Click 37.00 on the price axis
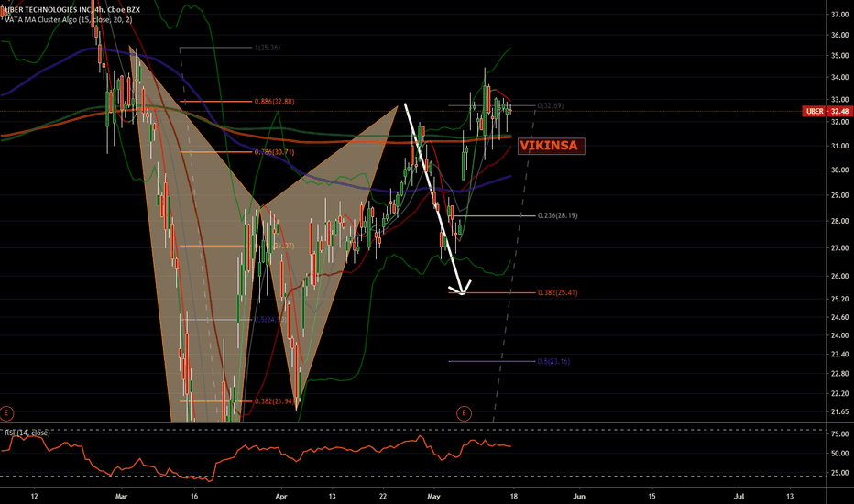Screen dimensions: 854x504 coord(840,15)
